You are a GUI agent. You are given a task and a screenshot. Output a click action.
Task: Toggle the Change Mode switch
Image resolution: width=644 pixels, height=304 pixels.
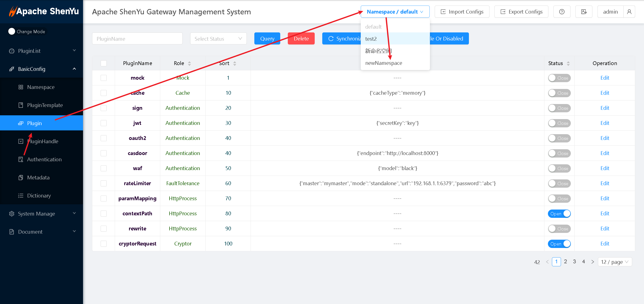[x=12, y=31]
